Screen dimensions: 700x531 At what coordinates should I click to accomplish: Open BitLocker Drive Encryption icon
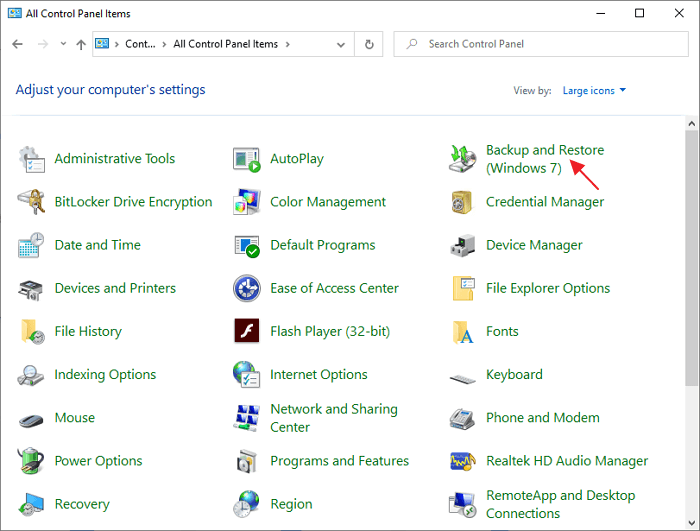31,202
